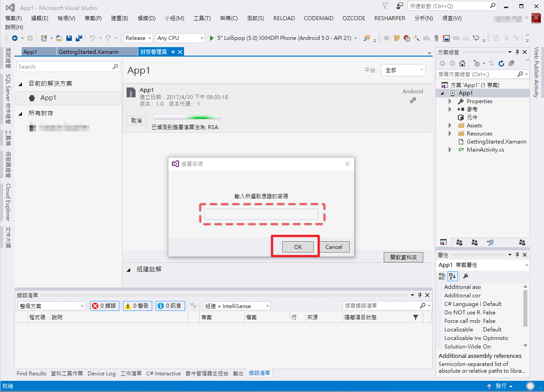Image resolution: width=544 pixels, height=392 pixels.
Task: Toggle the 0 訊息 messages filter
Action: coord(170,306)
